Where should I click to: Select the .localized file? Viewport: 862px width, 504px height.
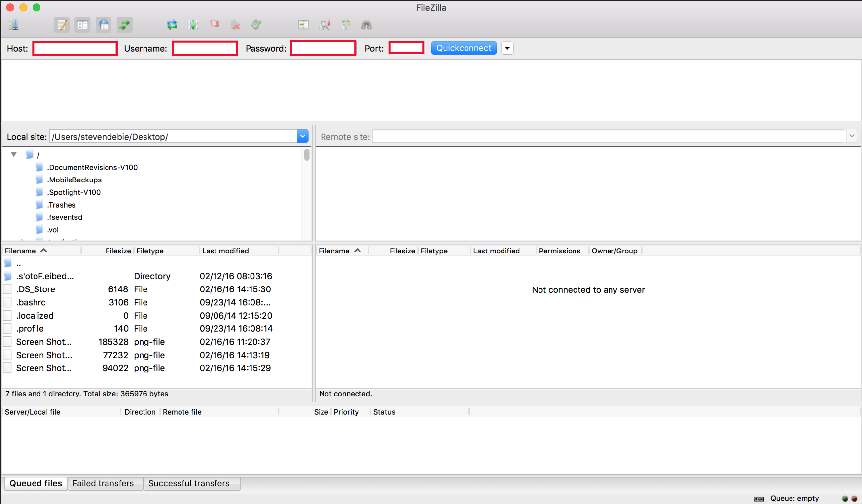tap(157, 316)
